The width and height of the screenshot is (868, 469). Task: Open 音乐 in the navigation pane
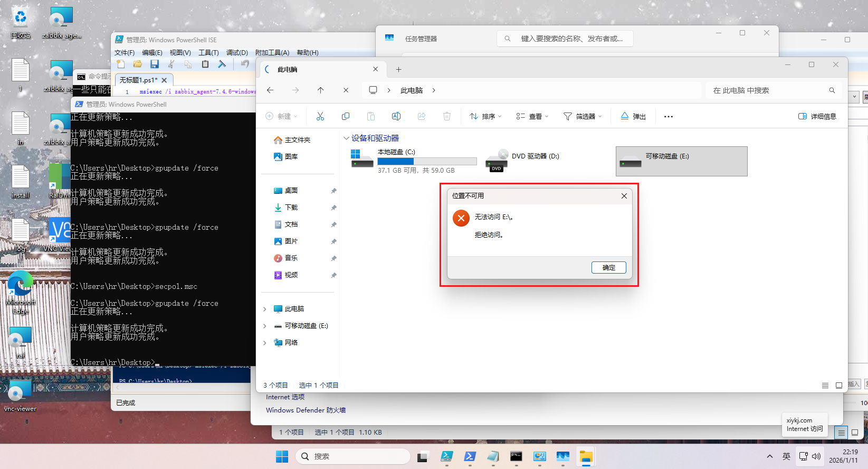pos(291,258)
